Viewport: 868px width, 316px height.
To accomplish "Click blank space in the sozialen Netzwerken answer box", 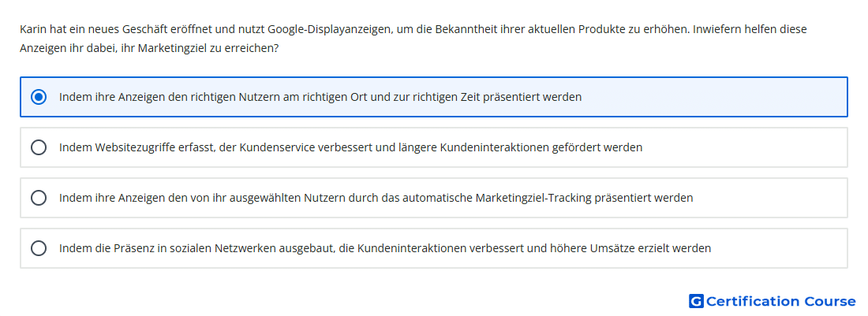I will pos(780,248).
